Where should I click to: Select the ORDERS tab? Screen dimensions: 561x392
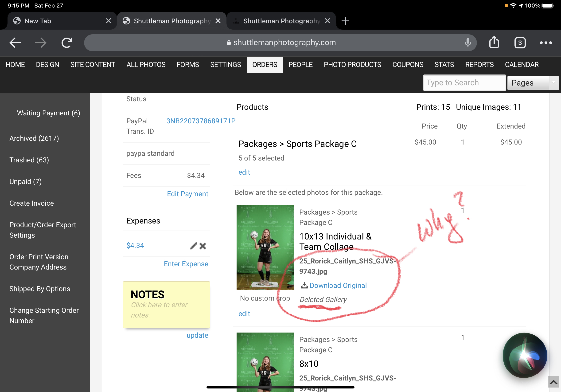tap(265, 65)
